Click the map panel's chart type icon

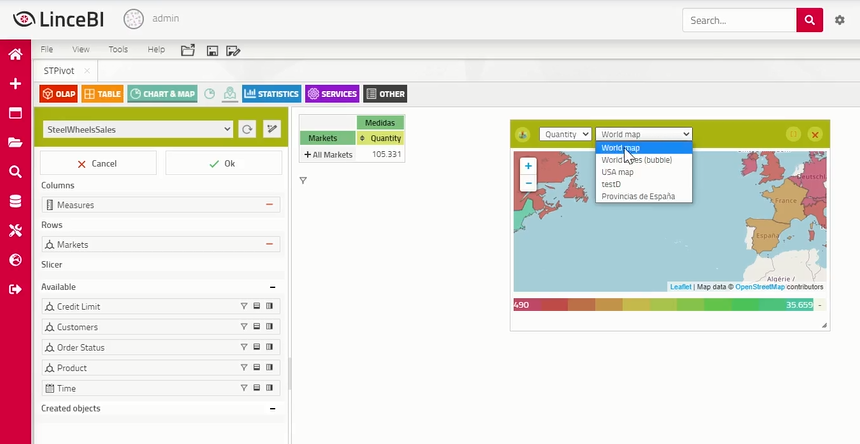pos(523,134)
